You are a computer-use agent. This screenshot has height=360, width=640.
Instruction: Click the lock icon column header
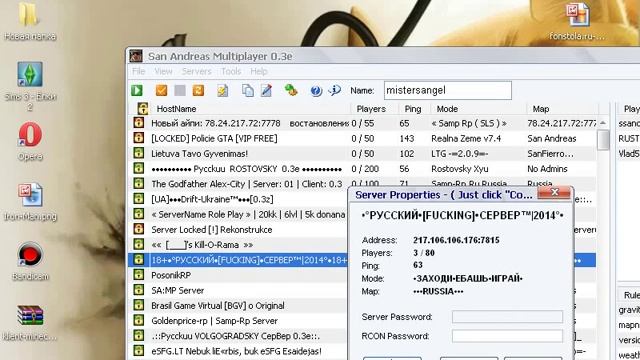143,109
